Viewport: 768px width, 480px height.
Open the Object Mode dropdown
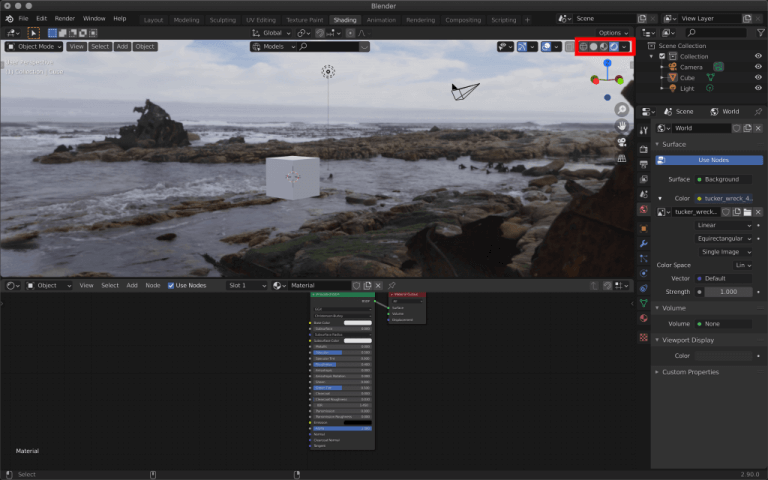coord(33,46)
